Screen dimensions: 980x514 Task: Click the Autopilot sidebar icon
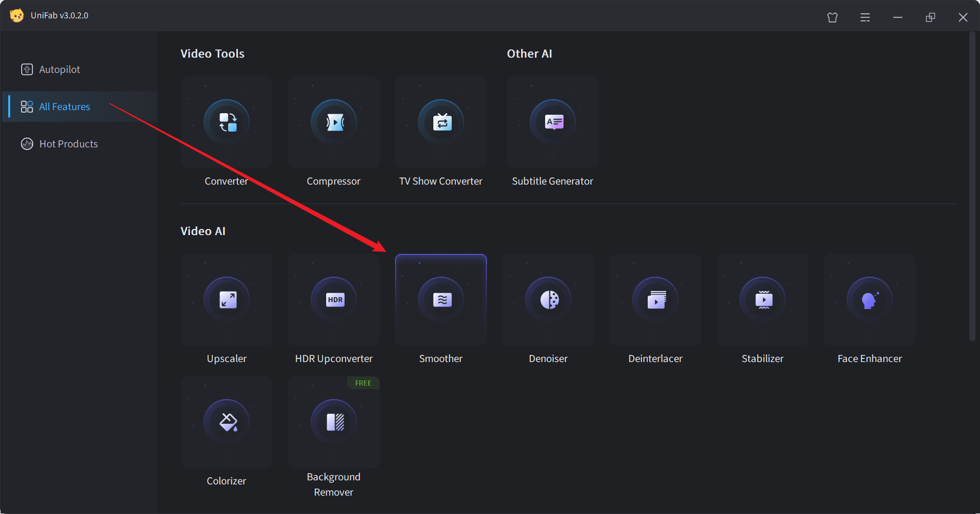click(27, 69)
